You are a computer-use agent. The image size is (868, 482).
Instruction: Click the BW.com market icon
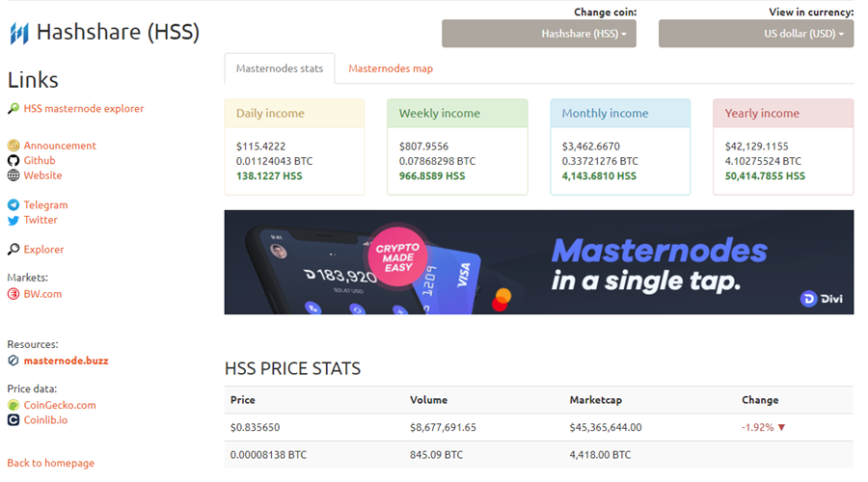pyautogui.click(x=14, y=294)
